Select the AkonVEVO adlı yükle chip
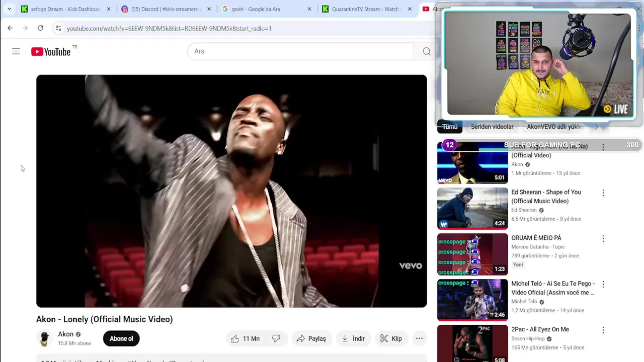Image resolution: width=644 pixels, height=362 pixels. coord(554,127)
